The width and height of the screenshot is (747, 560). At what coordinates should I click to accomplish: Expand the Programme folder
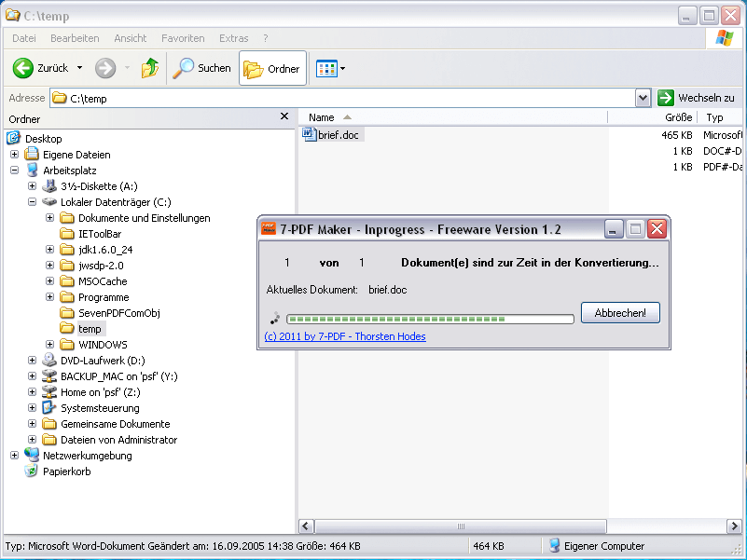tap(49, 296)
